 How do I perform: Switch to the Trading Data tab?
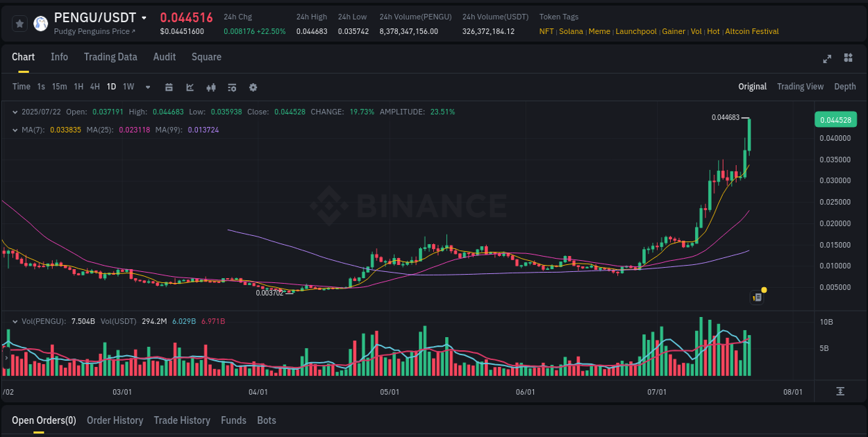tap(110, 57)
